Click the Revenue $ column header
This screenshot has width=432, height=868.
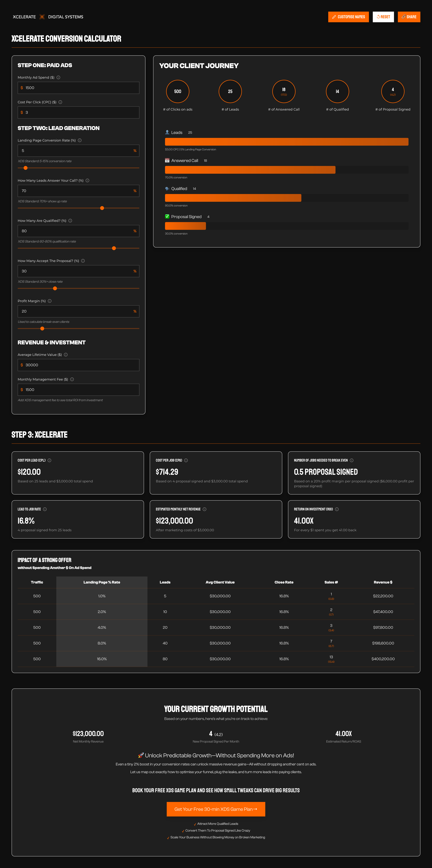pos(383,582)
